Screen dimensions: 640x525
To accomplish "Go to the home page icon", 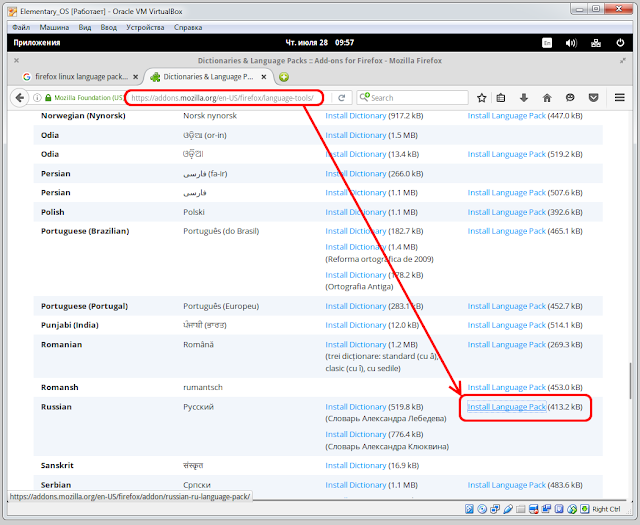I will click(x=547, y=98).
